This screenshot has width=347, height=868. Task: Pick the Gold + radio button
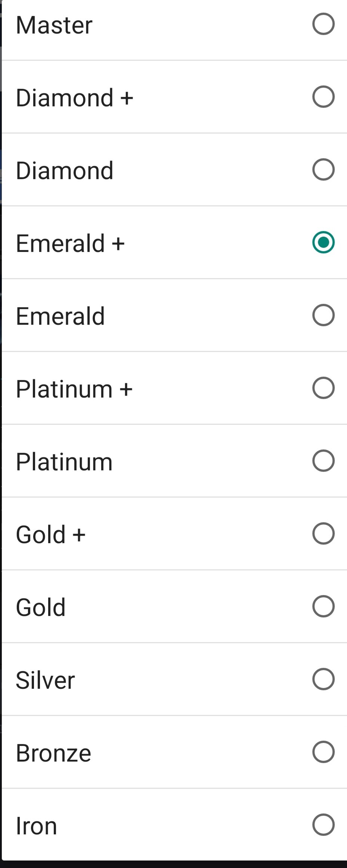click(x=323, y=533)
